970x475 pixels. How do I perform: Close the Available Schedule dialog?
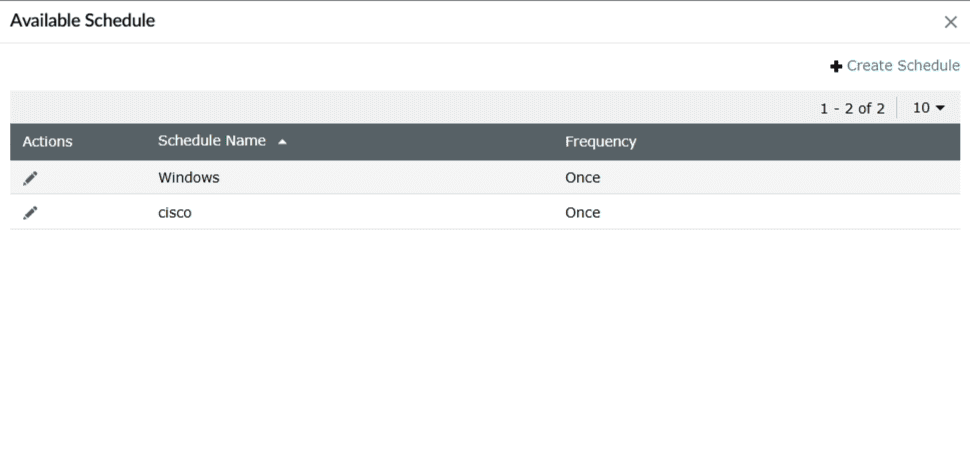pos(950,22)
